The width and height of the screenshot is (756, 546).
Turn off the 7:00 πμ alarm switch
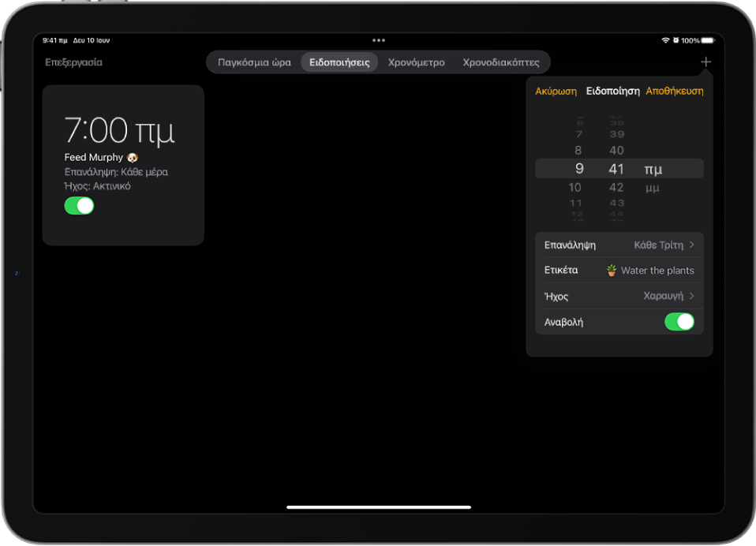point(79,206)
